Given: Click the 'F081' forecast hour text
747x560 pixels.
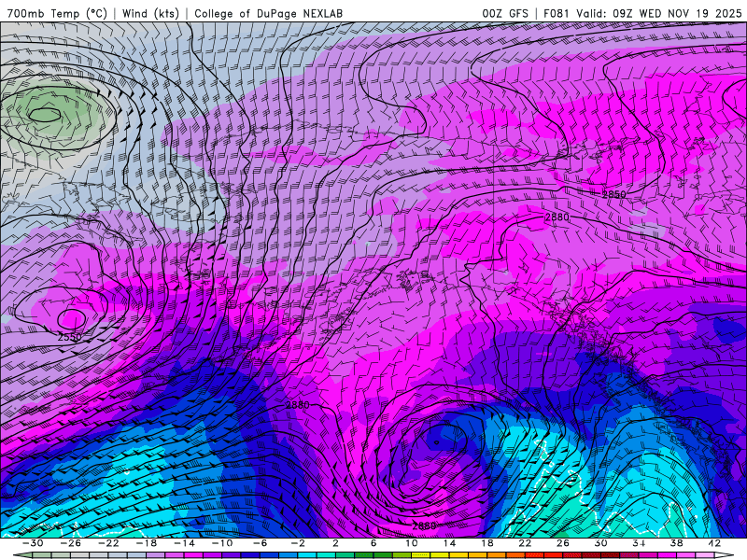Looking at the screenshot, I should pyautogui.click(x=557, y=13).
